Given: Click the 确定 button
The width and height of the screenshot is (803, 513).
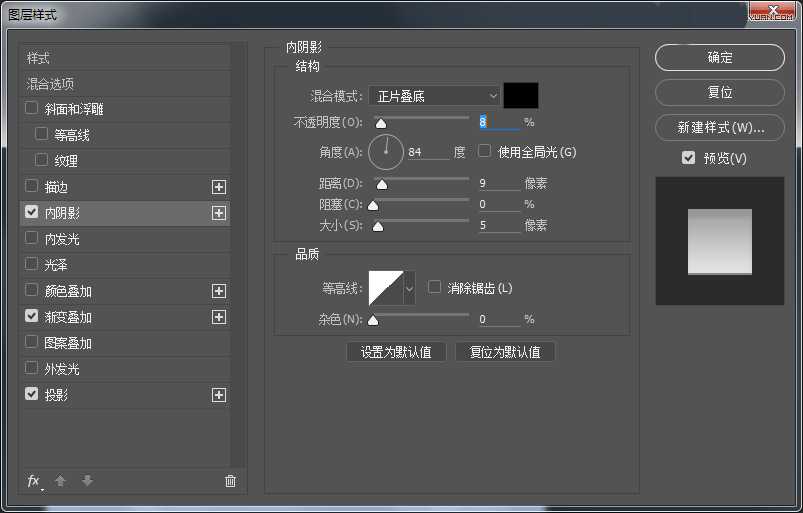Looking at the screenshot, I should click(x=719, y=58).
